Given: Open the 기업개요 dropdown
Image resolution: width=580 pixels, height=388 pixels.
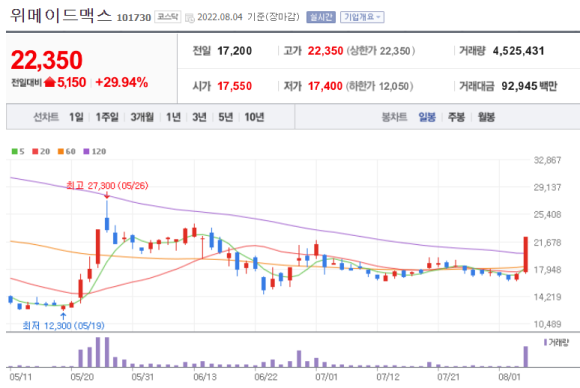Looking at the screenshot, I should point(362,17).
